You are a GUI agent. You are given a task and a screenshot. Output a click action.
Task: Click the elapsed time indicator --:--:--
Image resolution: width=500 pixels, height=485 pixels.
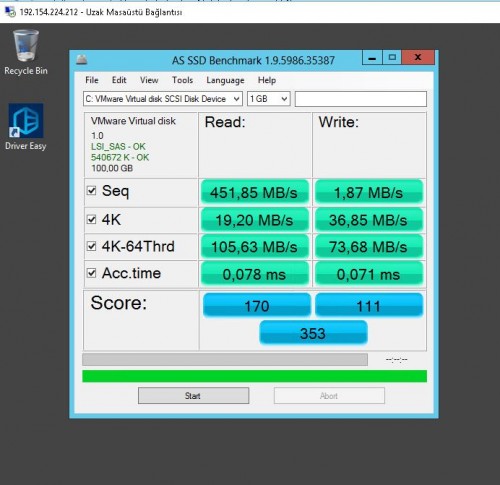[396, 360]
